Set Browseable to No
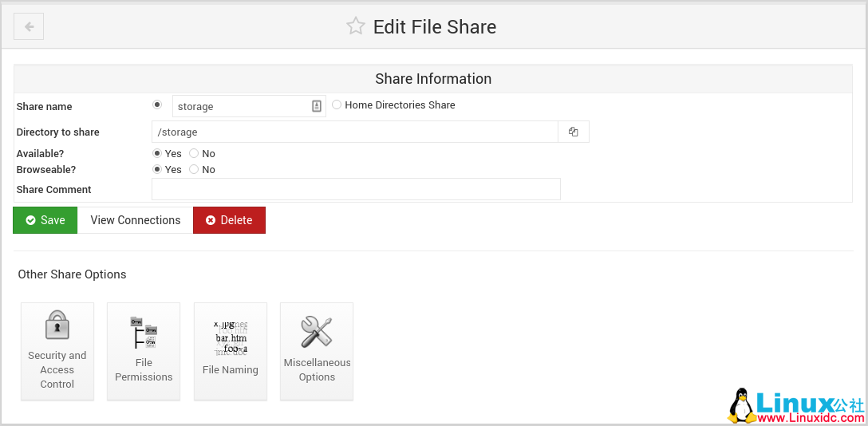The height and width of the screenshot is (426, 868). (x=194, y=169)
